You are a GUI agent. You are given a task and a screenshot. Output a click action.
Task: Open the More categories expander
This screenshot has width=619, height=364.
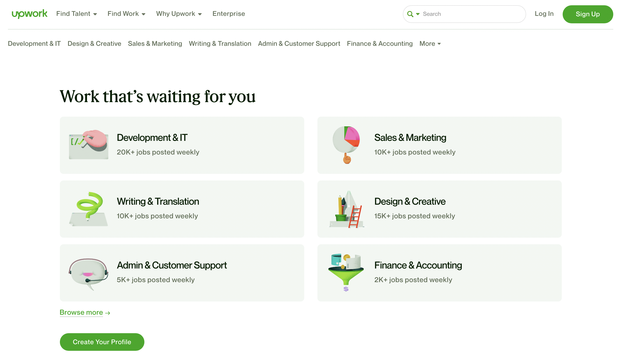[x=430, y=43]
